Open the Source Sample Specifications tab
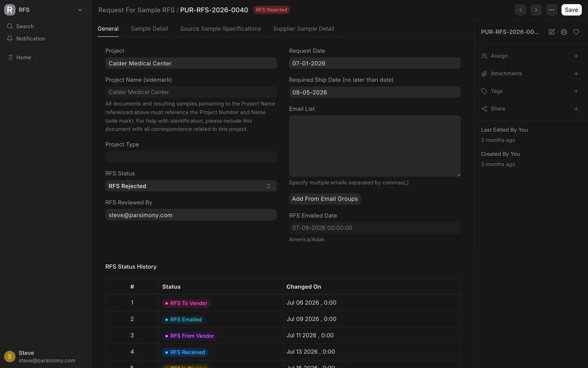Screen dimensions: 588x368 coord(220,29)
